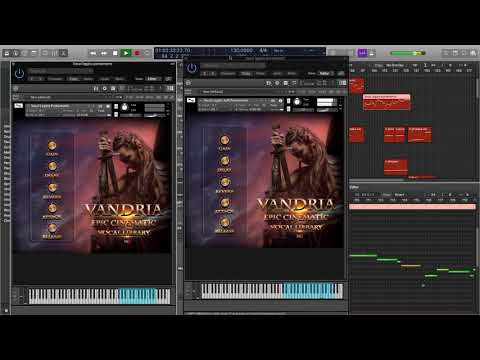Screen dimensions: 480x360
Task: Click Compare button in left plugin header
Action: coord(56,79)
